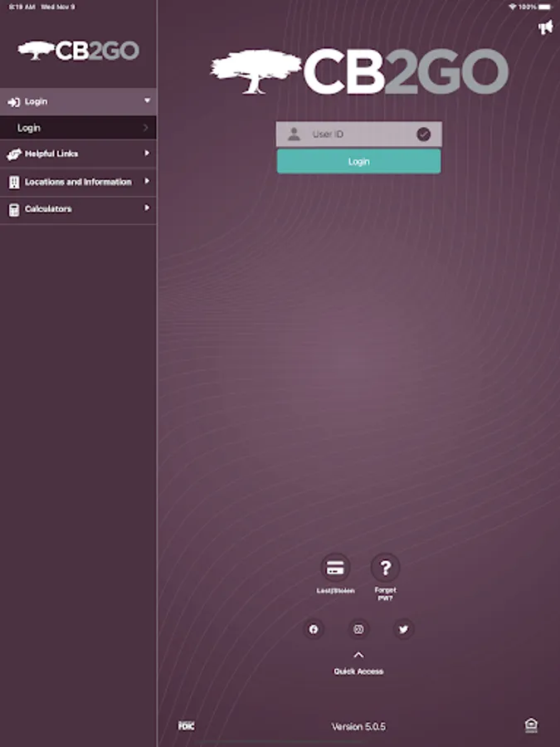This screenshot has width=560, height=747.
Task: Click the Login arrow icon in sidebar
Action: 14,102
